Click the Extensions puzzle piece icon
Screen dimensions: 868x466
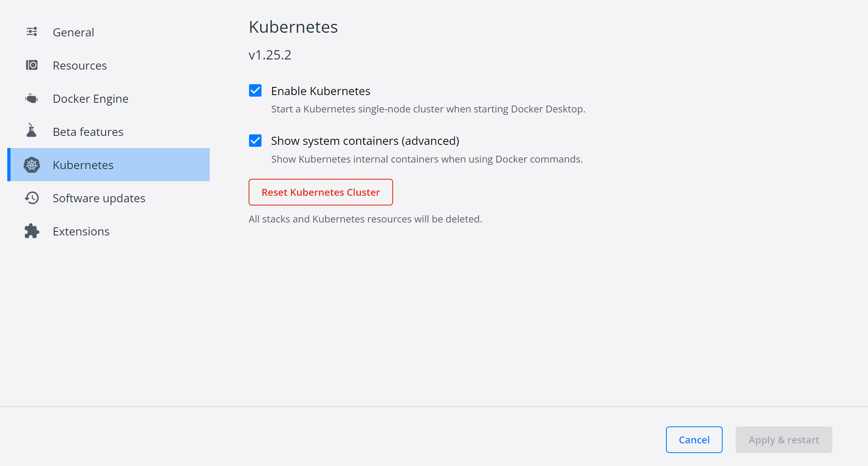coord(32,231)
